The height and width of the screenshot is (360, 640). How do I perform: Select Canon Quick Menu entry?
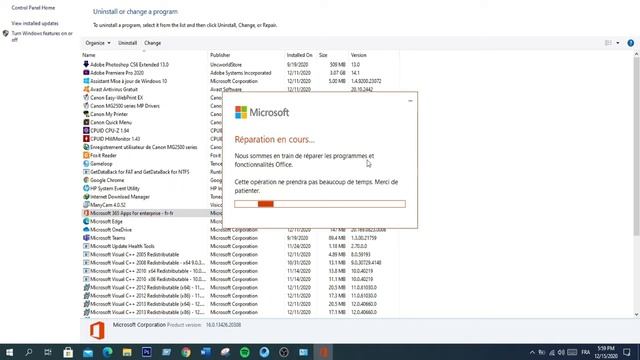click(111, 122)
